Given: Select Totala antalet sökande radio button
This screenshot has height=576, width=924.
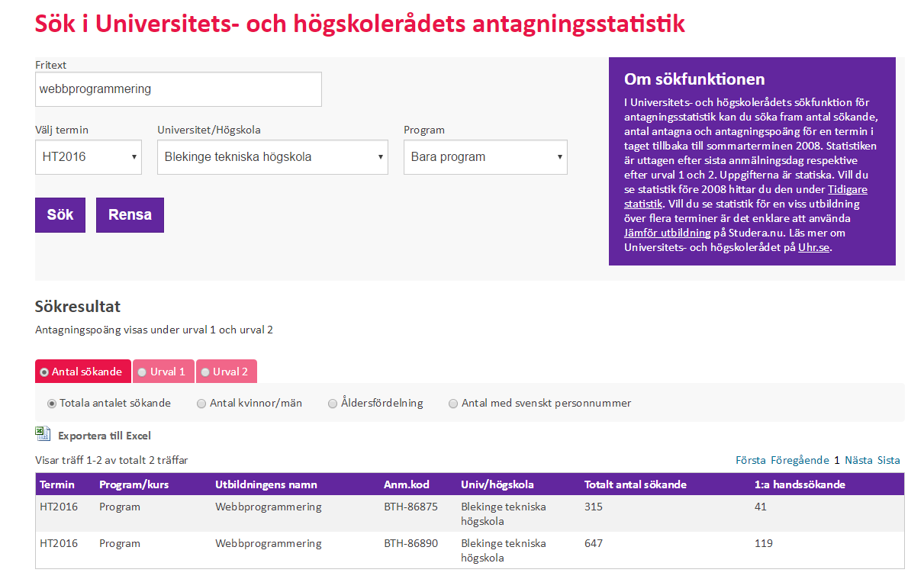Looking at the screenshot, I should tap(52, 404).
